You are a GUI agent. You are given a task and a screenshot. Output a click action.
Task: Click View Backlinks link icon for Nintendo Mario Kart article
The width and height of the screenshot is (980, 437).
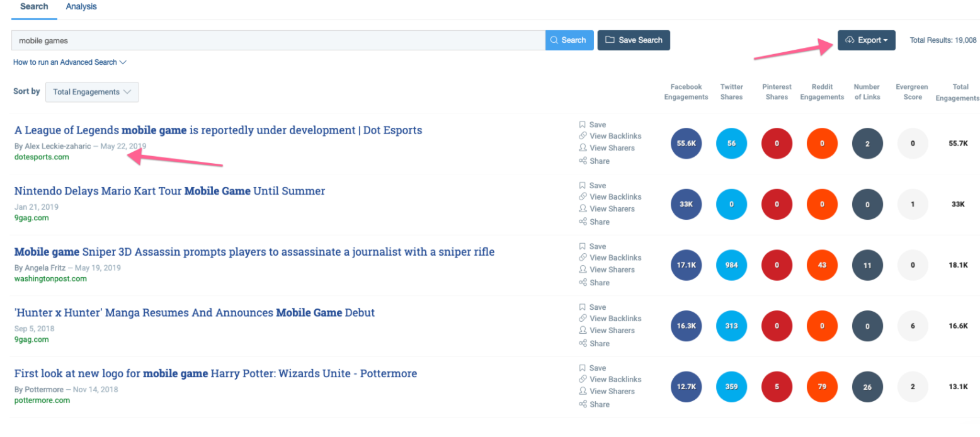[x=583, y=197]
